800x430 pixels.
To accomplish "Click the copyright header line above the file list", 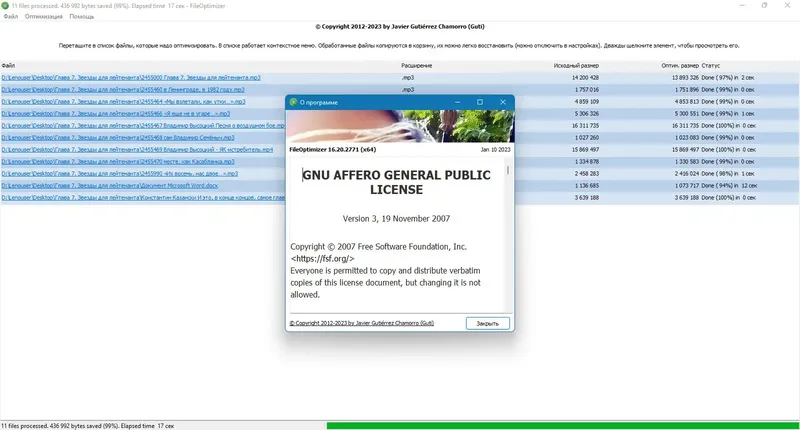I will tap(400, 27).
